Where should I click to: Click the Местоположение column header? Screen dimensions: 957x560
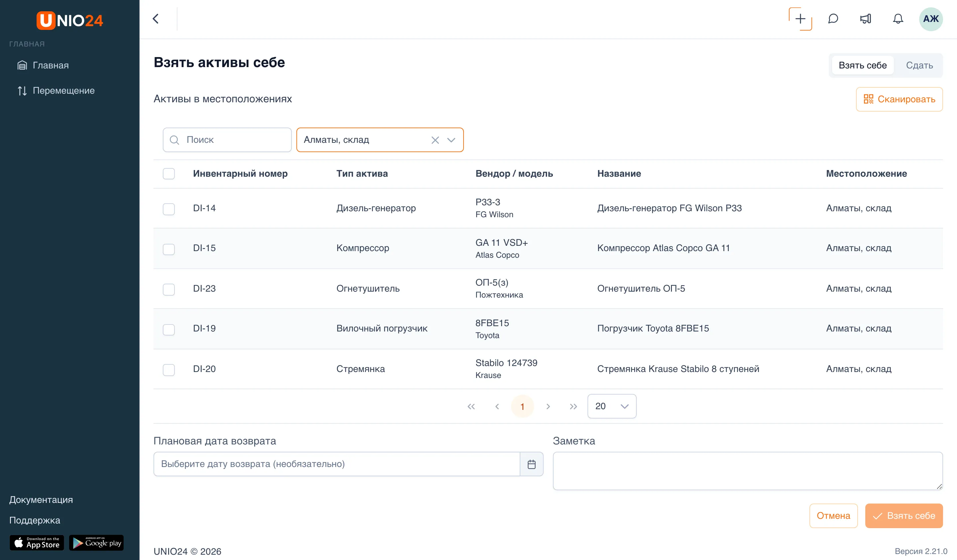click(866, 173)
